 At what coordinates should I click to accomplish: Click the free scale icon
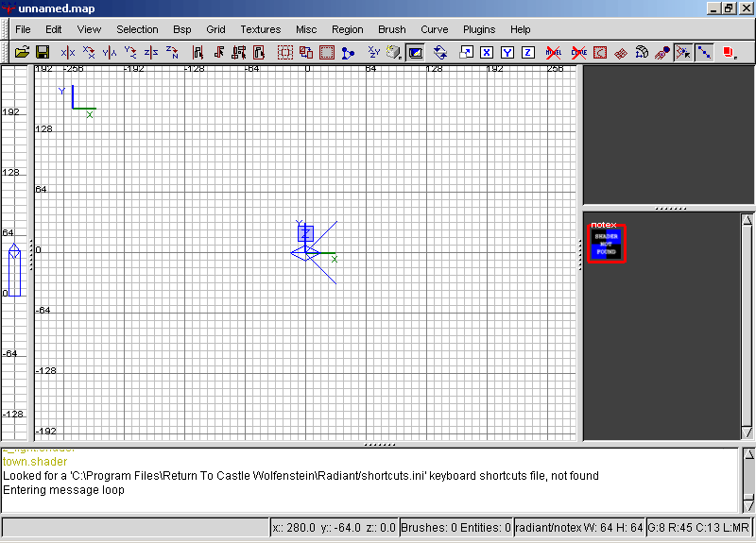click(466, 52)
